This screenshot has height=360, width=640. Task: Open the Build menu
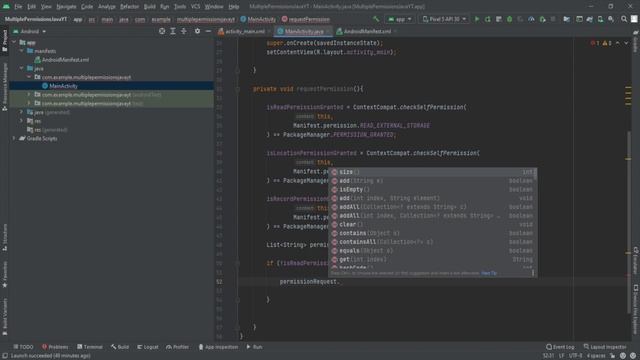[149, 7]
